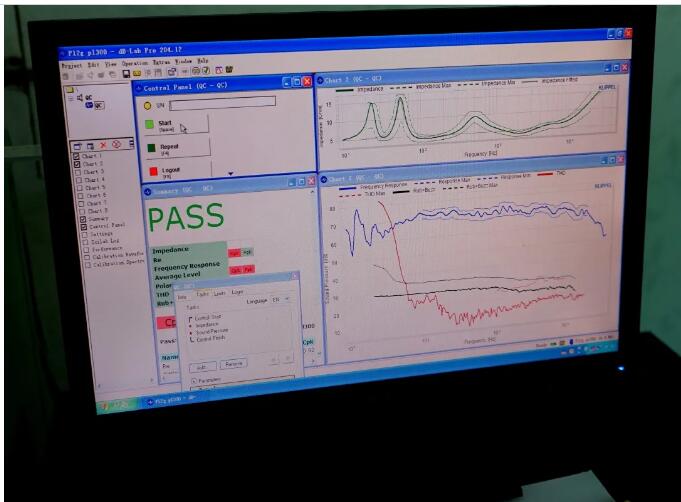681x502 pixels.
Task: Click the first window icon above chart list
Action: (x=77, y=147)
